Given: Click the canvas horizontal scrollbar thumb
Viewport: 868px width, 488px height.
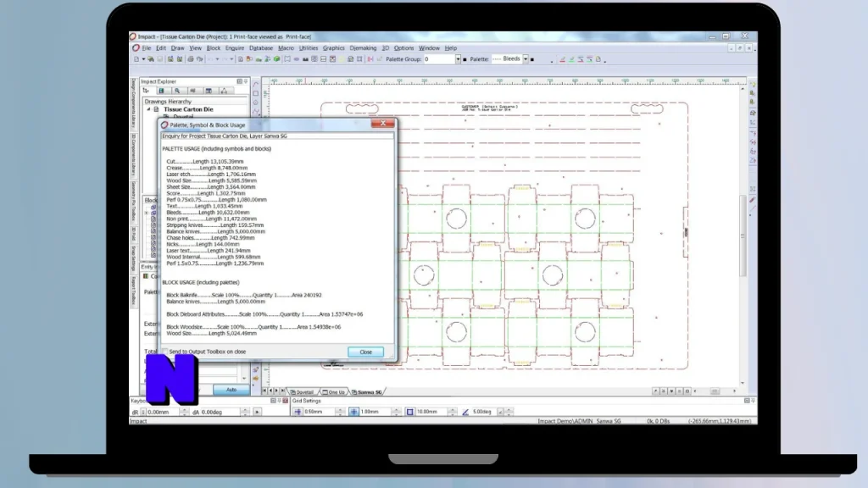Looking at the screenshot, I should [715, 391].
